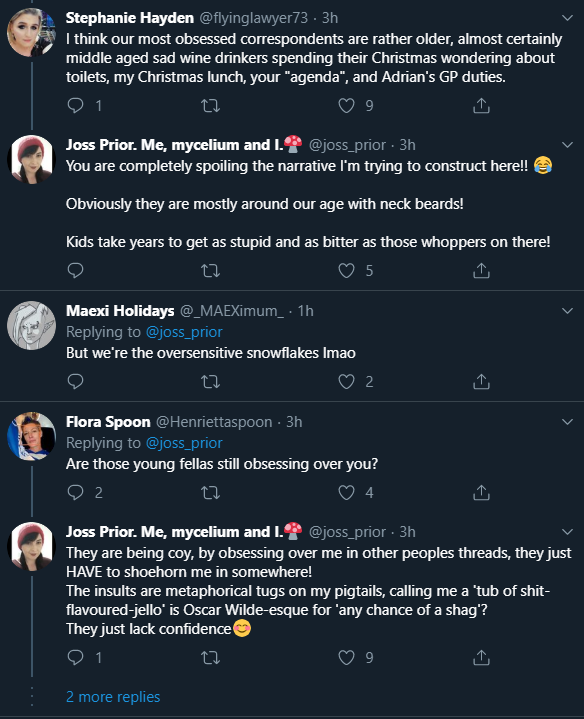Reply to Flora Spoon's obsessing tweet
The width and height of the screenshot is (584, 719).
76,492
